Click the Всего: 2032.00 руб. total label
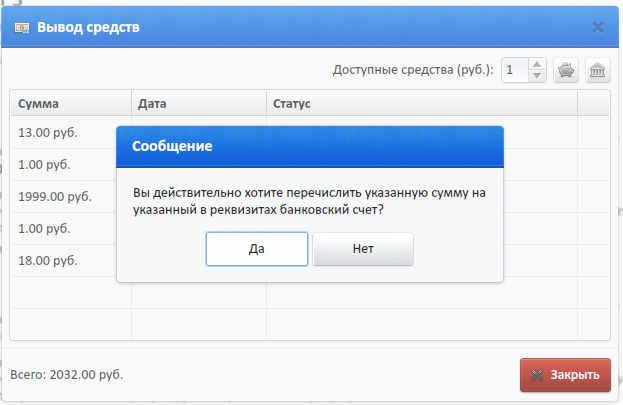 pyautogui.click(x=67, y=374)
